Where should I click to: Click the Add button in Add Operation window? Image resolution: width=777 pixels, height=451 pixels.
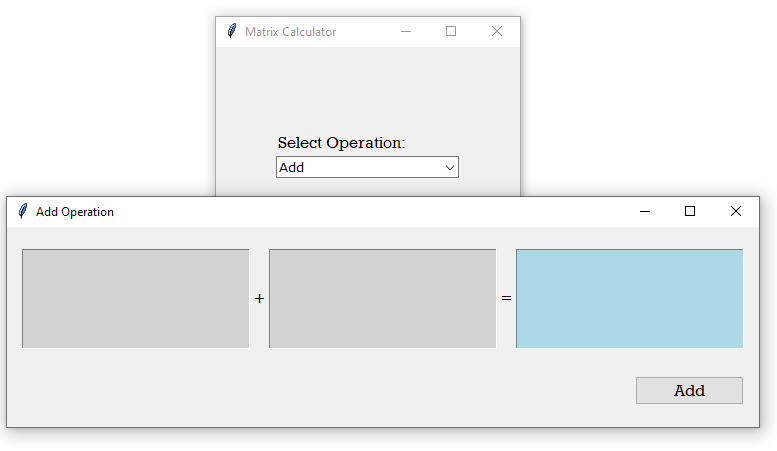tap(689, 391)
